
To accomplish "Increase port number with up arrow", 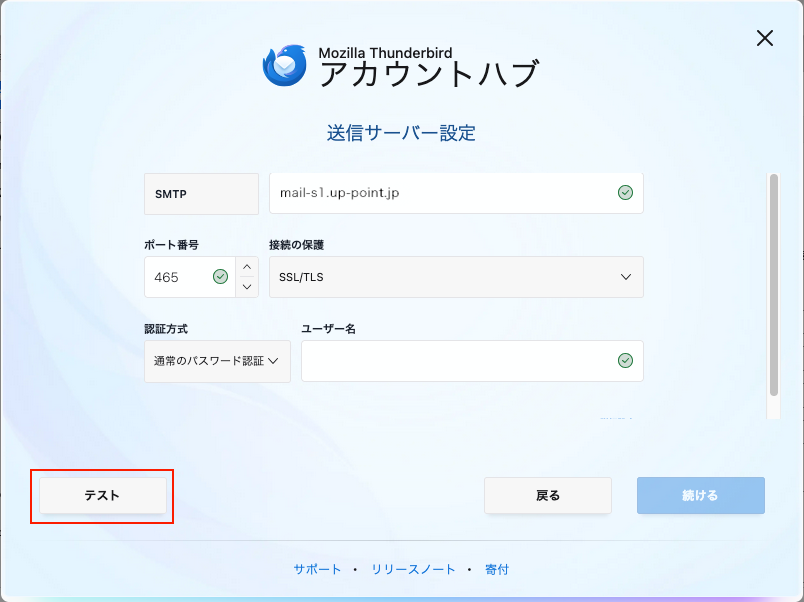I will [x=247, y=267].
